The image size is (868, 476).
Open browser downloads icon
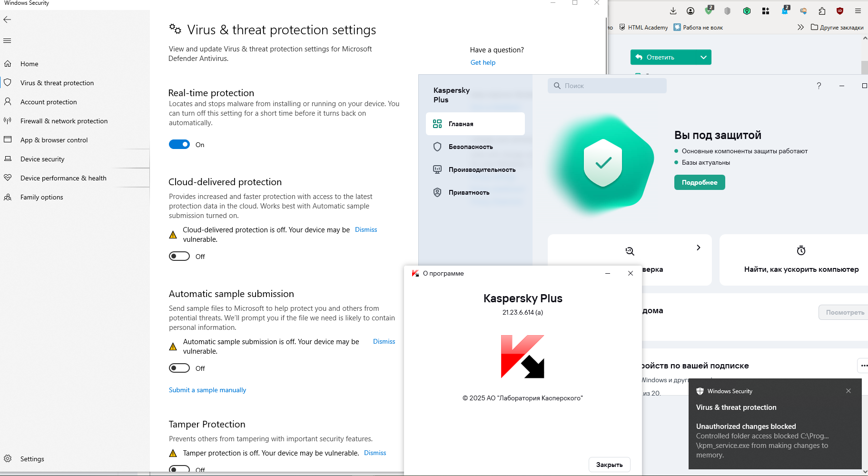(673, 11)
